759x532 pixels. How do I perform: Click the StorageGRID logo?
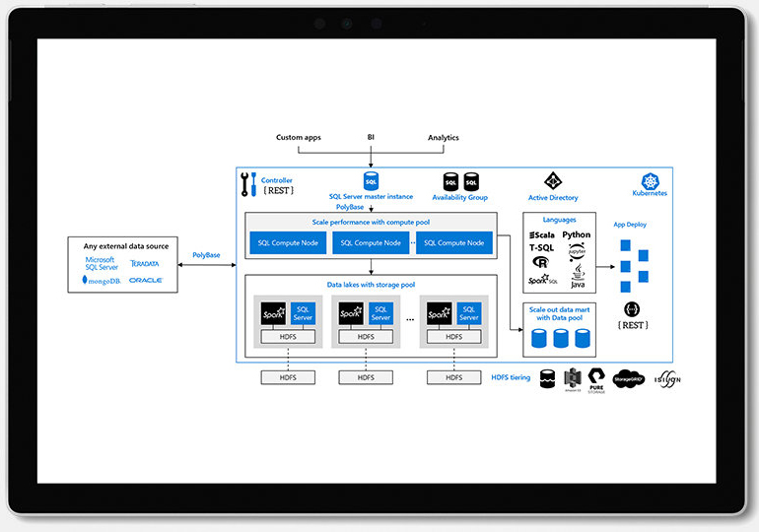[629, 378]
